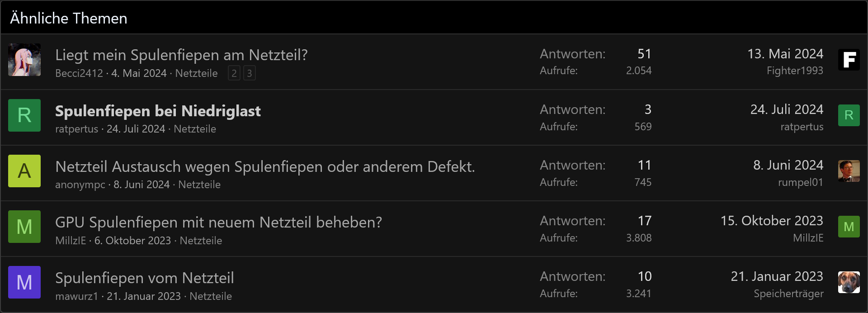Click mawurz1's purple M avatar

pos(24,282)
